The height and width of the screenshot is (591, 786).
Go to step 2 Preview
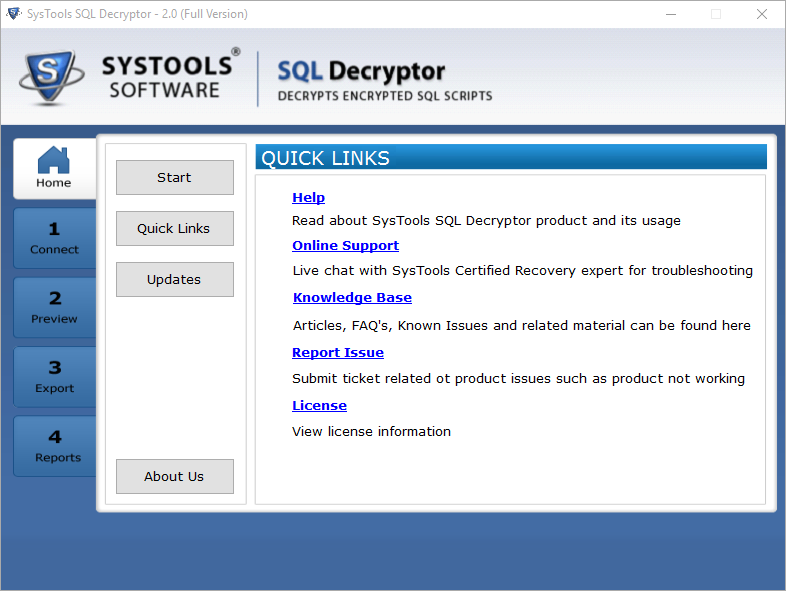55,307
